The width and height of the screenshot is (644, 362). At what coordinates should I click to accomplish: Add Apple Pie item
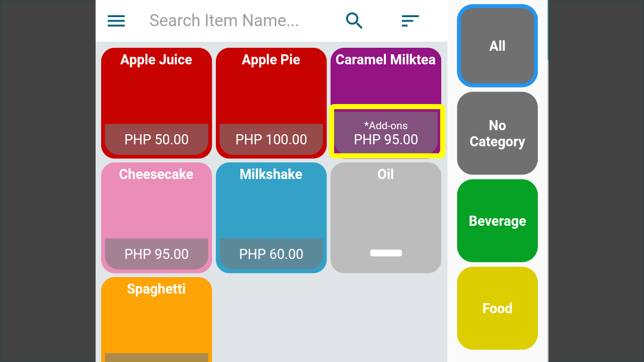click(271, 103)
